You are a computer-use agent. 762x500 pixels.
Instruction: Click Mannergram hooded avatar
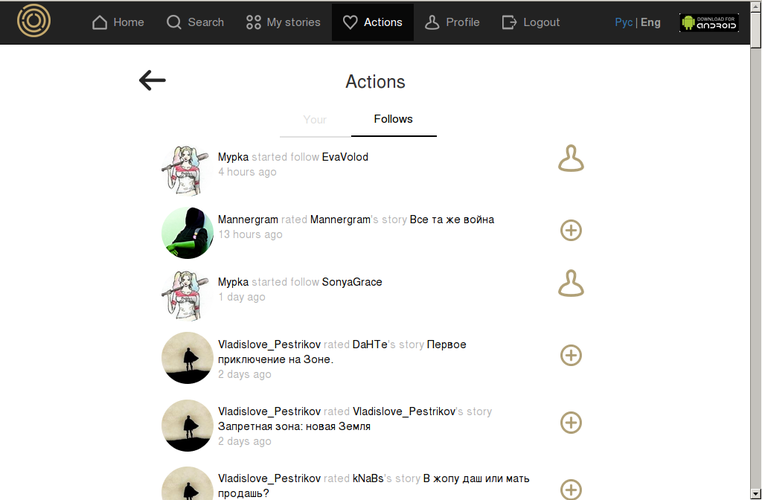coord(187,233)
